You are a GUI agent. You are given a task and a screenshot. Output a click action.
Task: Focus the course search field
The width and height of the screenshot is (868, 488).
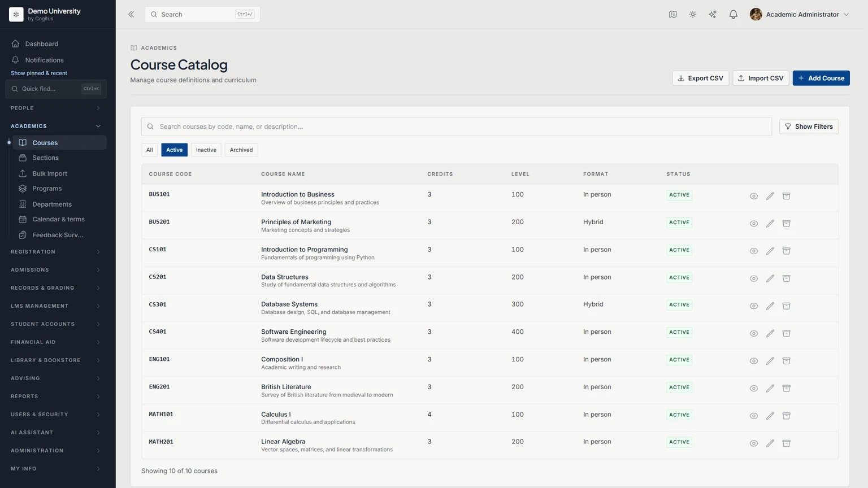click(457, 127)
